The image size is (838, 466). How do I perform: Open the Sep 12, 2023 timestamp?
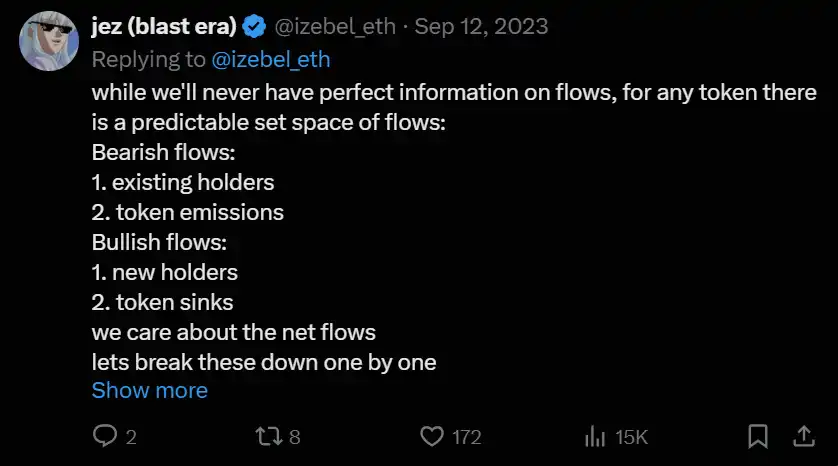point(481,27)
